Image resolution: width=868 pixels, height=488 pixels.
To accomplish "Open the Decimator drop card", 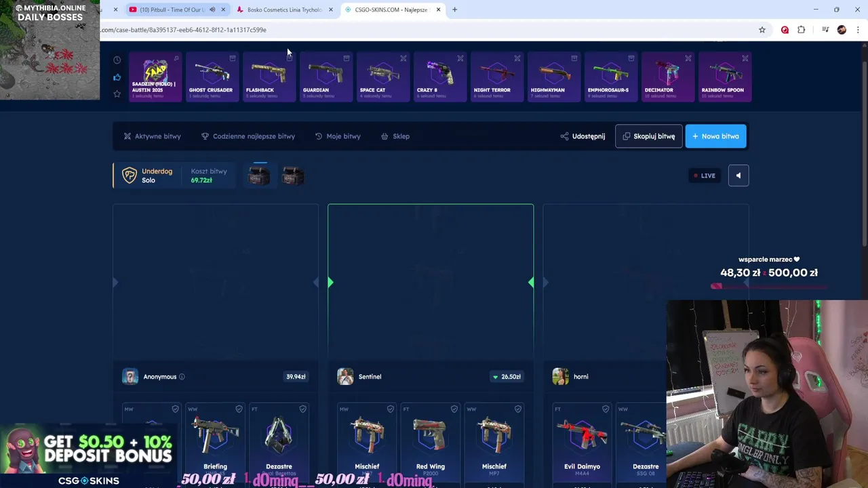I will point(667,77).
